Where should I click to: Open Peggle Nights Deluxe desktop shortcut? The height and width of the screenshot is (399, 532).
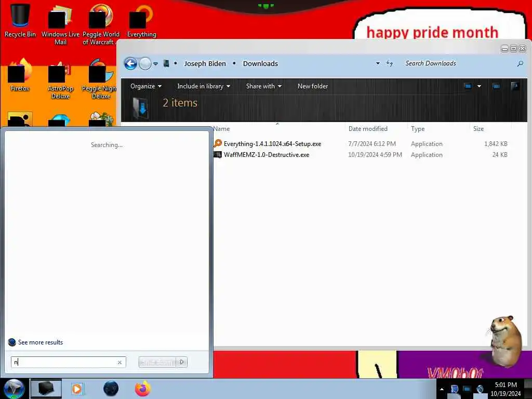click(100, 79)
